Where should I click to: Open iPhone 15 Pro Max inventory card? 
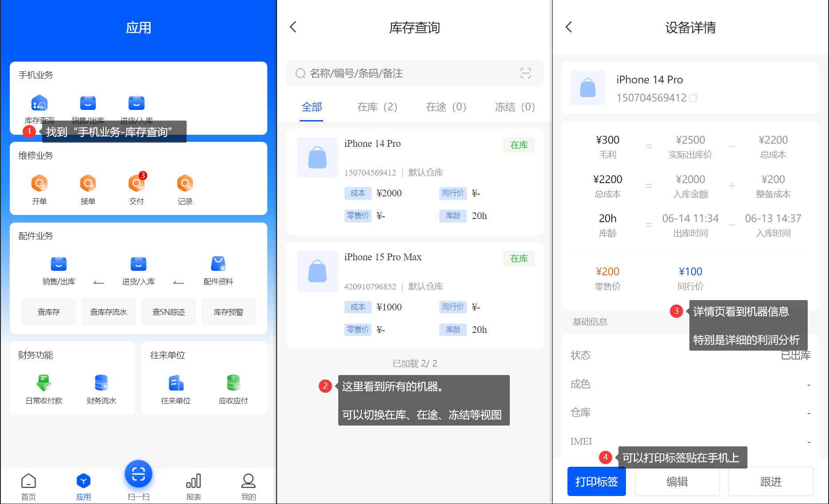[415, 296]
